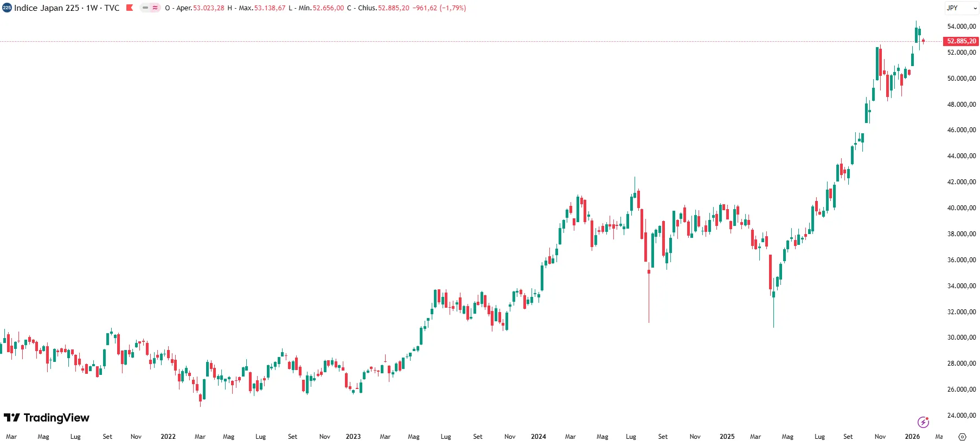
Task: Click the 54.000,00 price axis label
Action: 962,27
